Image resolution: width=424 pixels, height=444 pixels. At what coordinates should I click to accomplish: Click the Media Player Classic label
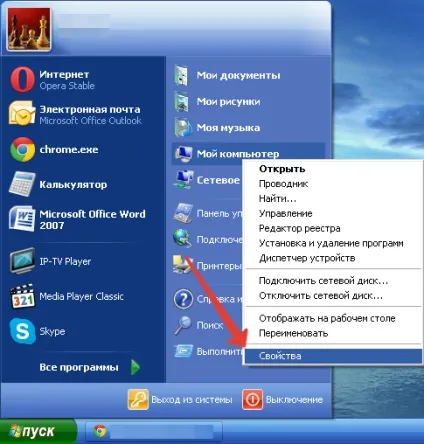[x=81, y=296]
